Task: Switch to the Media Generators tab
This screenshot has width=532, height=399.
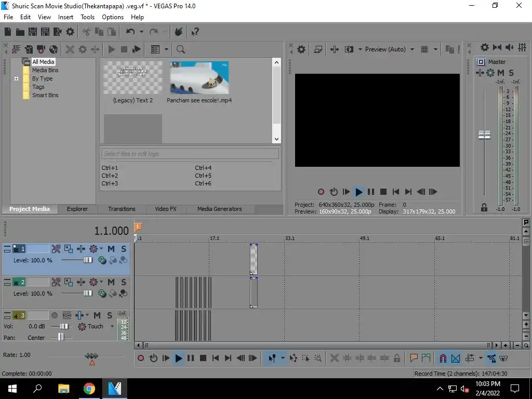Action: point(220,209)
